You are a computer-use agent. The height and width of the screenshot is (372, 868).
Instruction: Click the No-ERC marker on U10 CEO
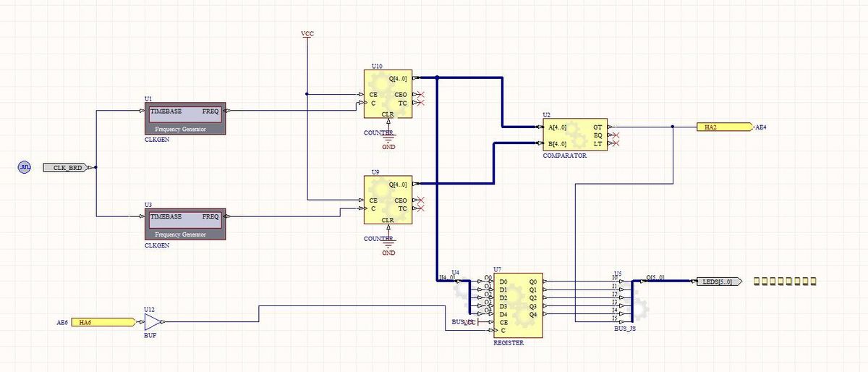point(420,95)
